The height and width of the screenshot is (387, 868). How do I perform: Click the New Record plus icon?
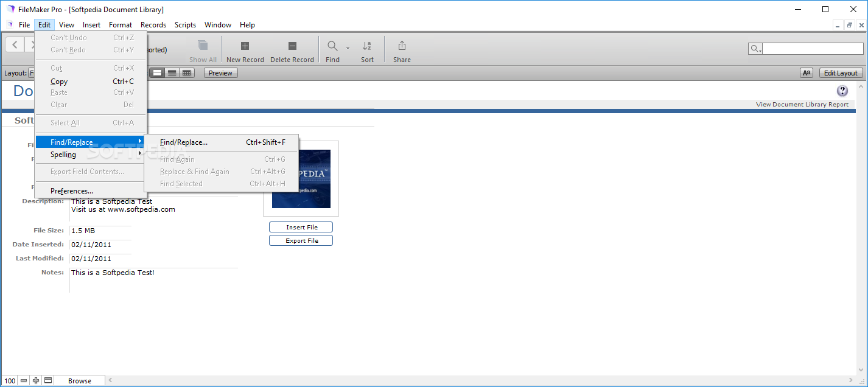245,46
